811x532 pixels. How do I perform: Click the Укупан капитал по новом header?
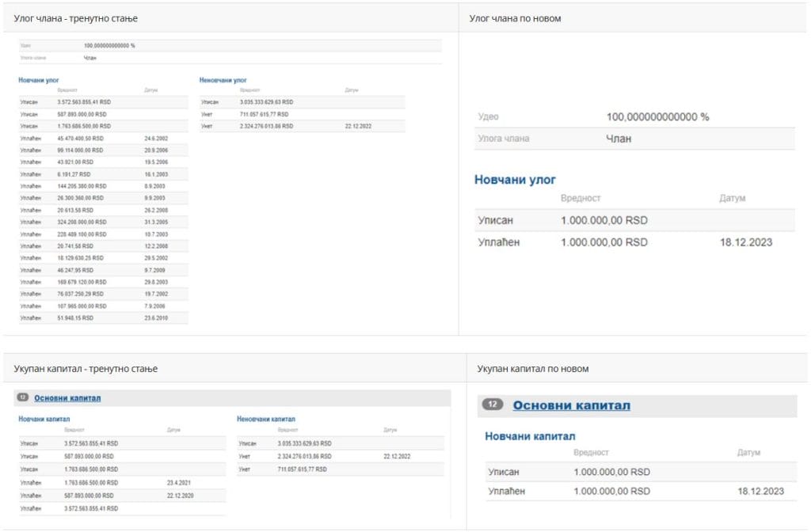533,369
